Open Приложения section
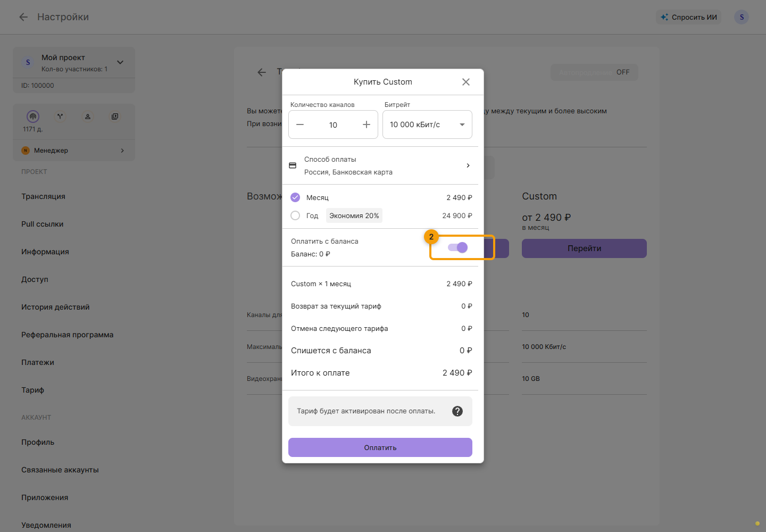 click(x=45, y=497)
